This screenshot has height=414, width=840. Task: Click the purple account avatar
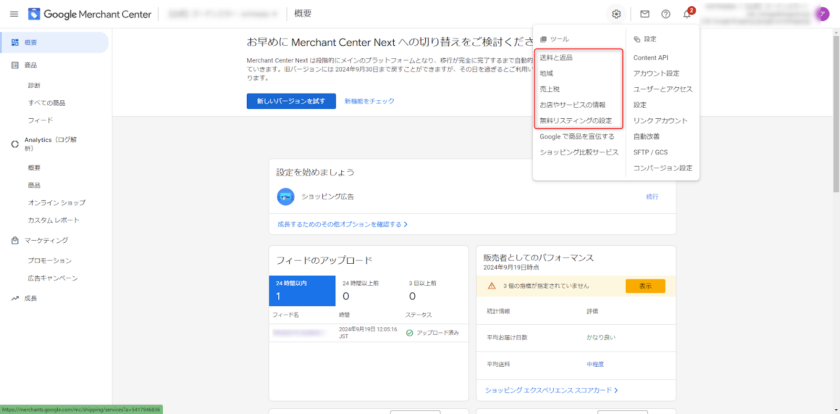[x=822, y=14]
